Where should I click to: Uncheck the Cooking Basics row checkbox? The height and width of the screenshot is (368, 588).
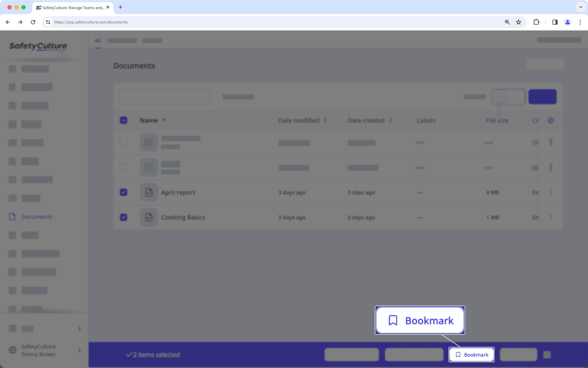(123, 217)
